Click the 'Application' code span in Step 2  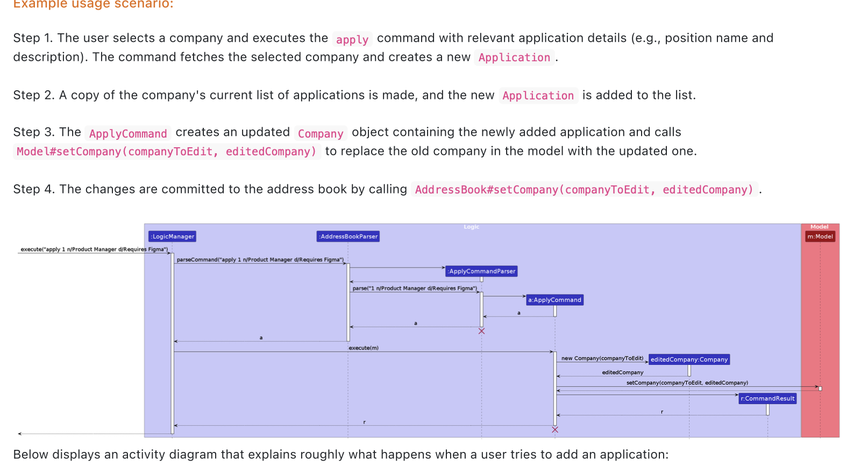pos(538,96)
